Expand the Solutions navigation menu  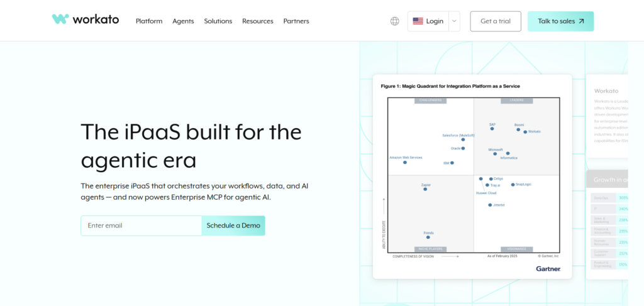(218, 21)
